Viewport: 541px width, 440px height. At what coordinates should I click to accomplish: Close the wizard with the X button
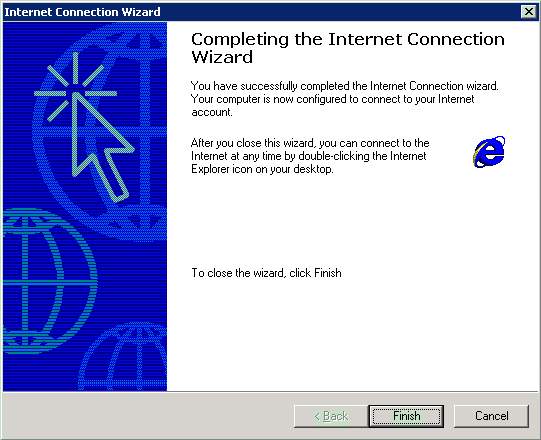(x=529, y=12)
